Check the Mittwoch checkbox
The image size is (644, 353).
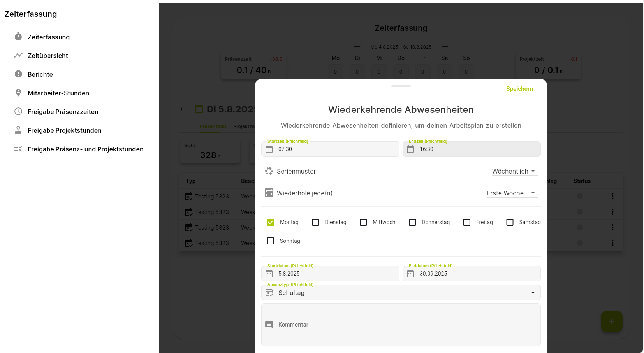tap(363, 222)
